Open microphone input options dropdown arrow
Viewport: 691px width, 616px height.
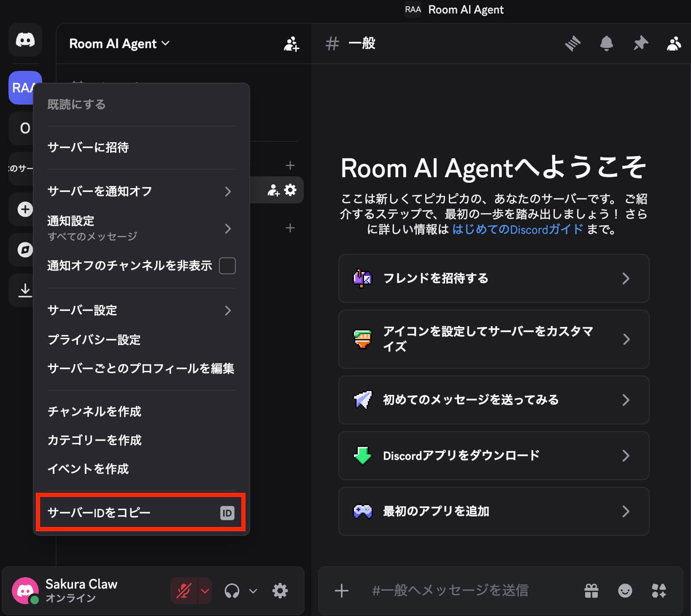pos(205,591)
